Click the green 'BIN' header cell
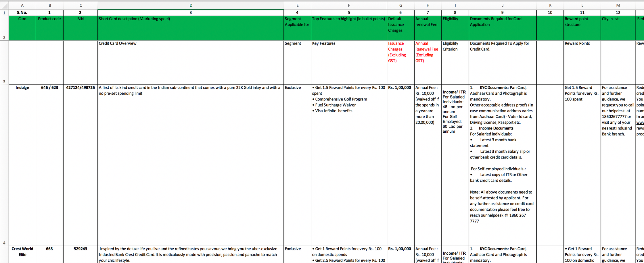Viewport: 644px width, 263px height. (80, 28)
